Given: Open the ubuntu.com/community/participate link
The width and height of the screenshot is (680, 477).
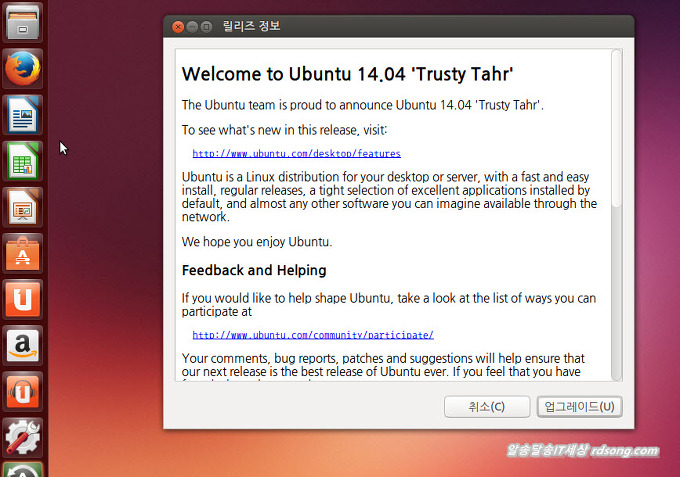Looking at the screenshot, I should [312, 335].
